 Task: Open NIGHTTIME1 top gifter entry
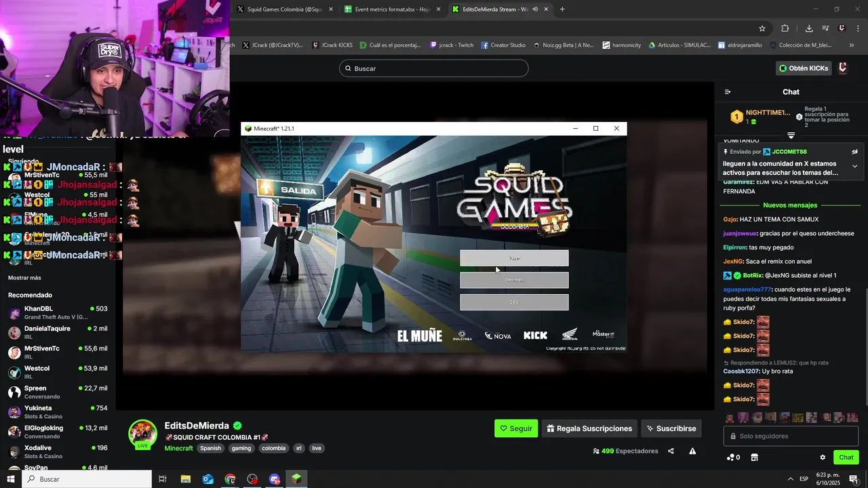pos(759,117)
